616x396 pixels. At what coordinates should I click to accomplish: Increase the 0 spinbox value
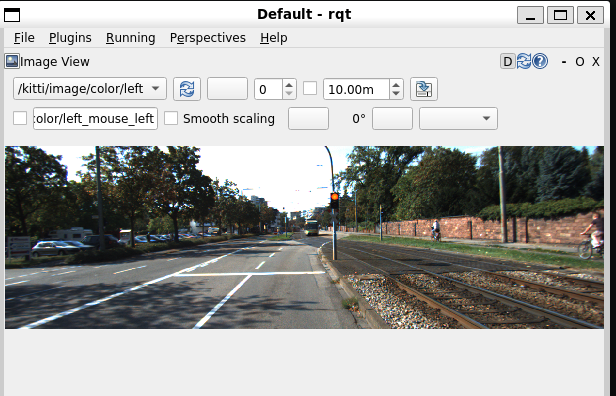tap(289, 84)
